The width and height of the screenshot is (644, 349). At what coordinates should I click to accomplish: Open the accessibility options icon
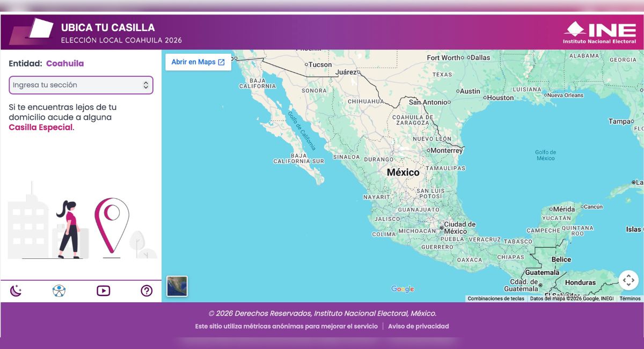(59, 291)
